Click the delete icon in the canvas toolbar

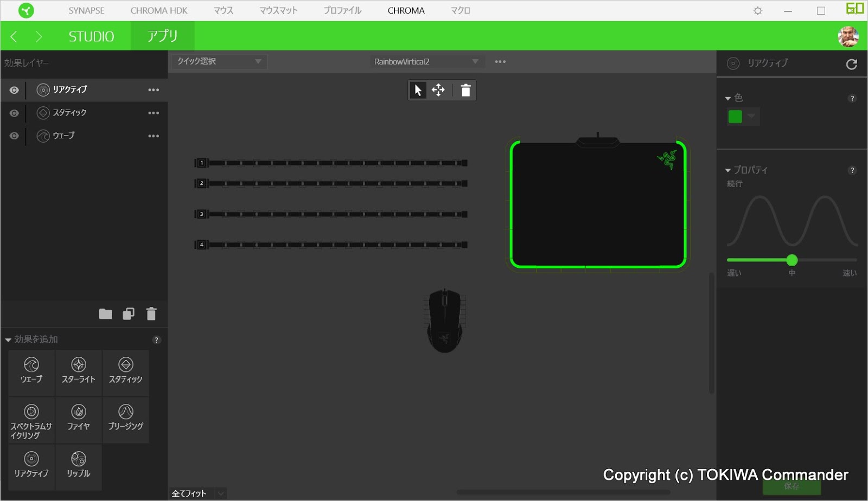coord(465,90)
